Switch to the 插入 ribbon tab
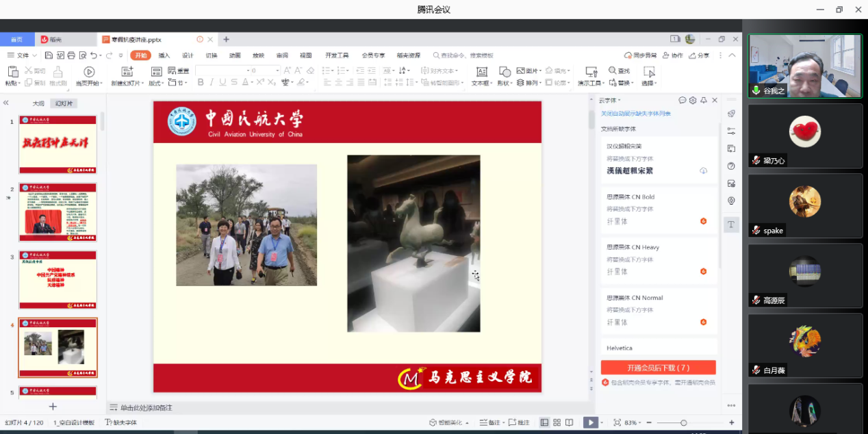Image resolution: width=868 pixels, height=434 pixels. pos(164,55)
